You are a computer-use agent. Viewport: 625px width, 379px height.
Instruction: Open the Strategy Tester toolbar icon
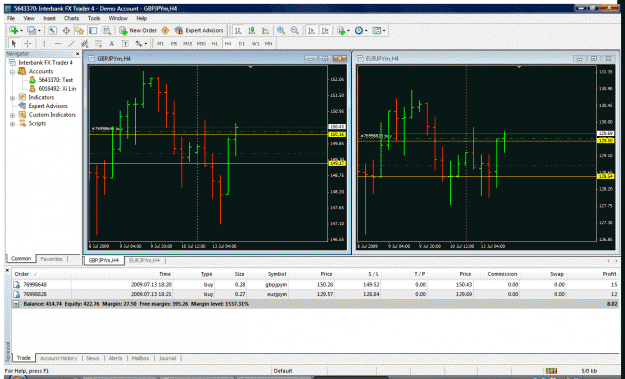coord(107,31)
